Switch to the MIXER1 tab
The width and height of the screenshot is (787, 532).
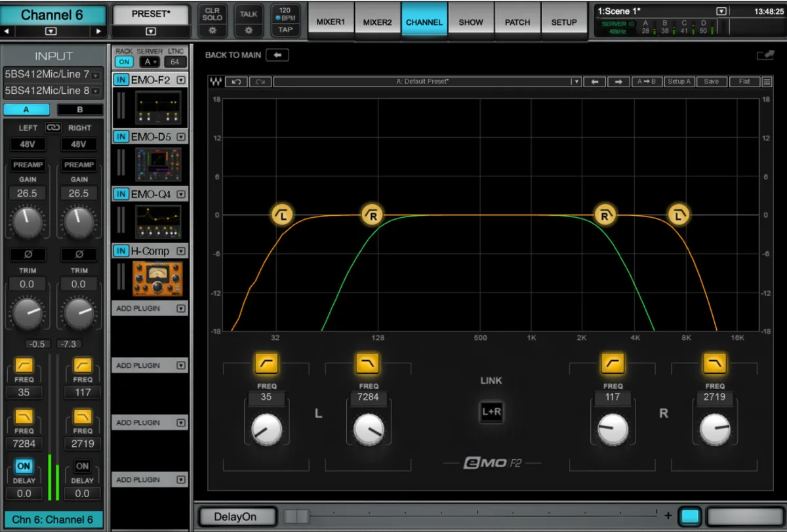(331, 22)
